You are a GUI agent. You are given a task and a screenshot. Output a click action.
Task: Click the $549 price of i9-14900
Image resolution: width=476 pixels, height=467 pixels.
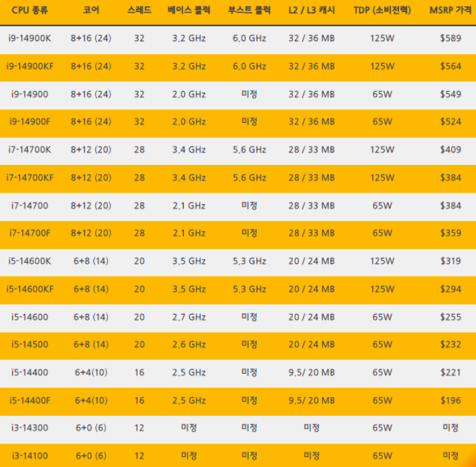tap(451, 94)
